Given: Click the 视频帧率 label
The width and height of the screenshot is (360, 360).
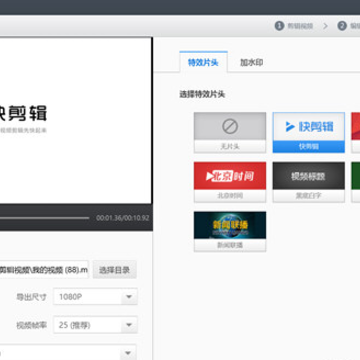Looking at the screenshot, I should [x=31, y=325].
